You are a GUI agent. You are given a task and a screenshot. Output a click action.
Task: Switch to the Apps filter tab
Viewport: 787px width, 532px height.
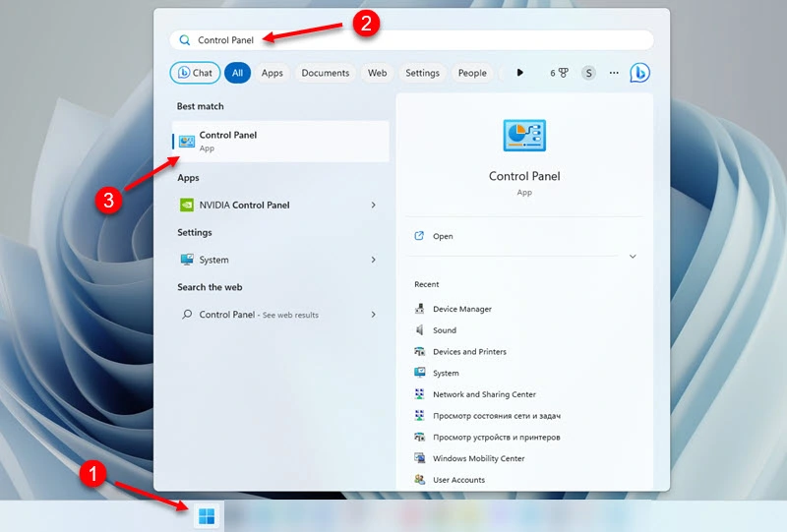272,73
